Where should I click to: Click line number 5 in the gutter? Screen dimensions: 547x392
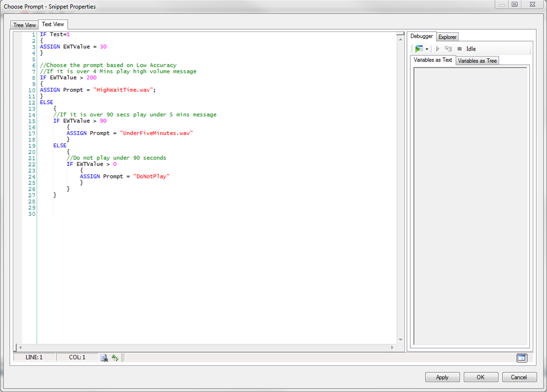(x=34, y=59)
